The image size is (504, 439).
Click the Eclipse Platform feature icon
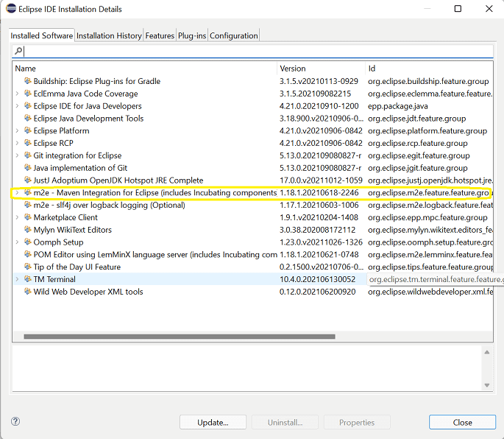click(x=28, y=130)
